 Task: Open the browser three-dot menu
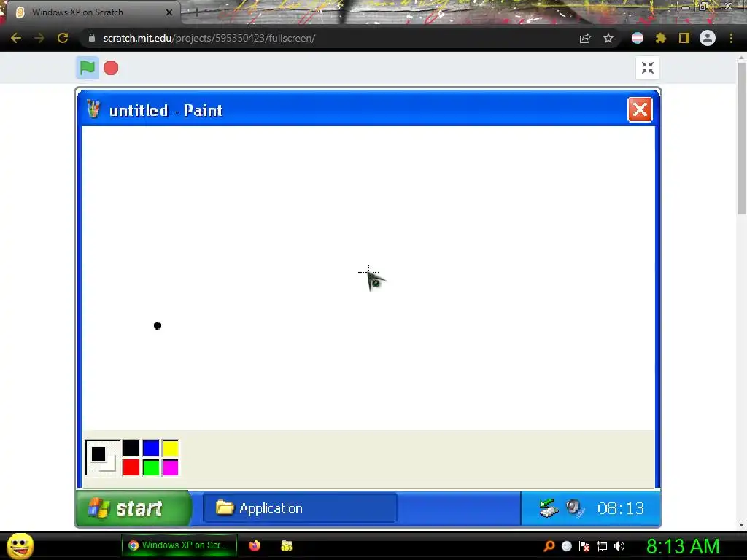pyautogui.click(x=731, y=38)
